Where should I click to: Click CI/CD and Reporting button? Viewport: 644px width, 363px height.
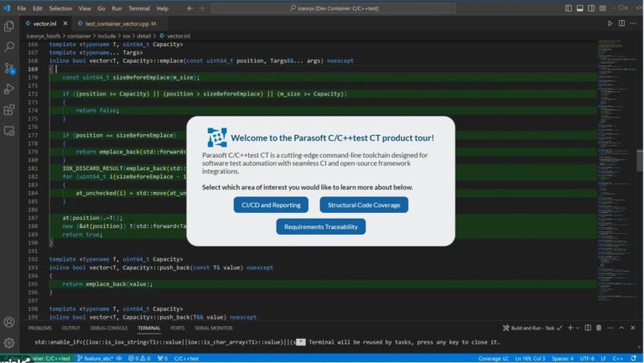coord(271,205)
